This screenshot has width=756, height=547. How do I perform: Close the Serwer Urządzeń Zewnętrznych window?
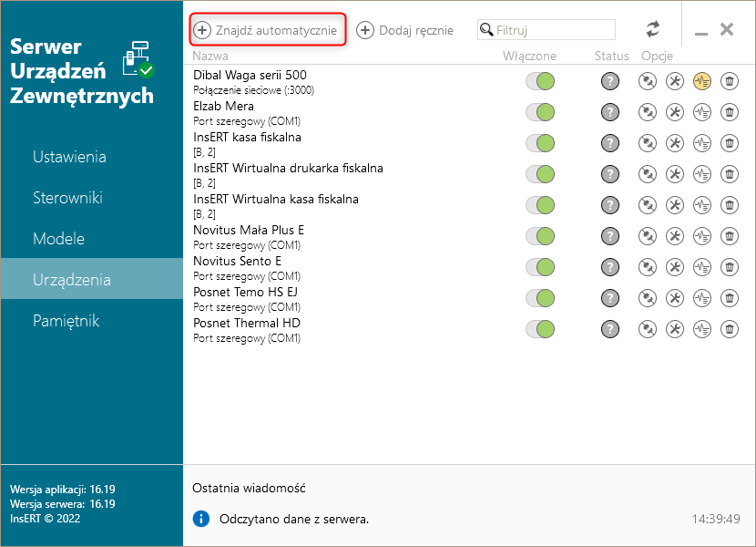(x=727, y=29)
